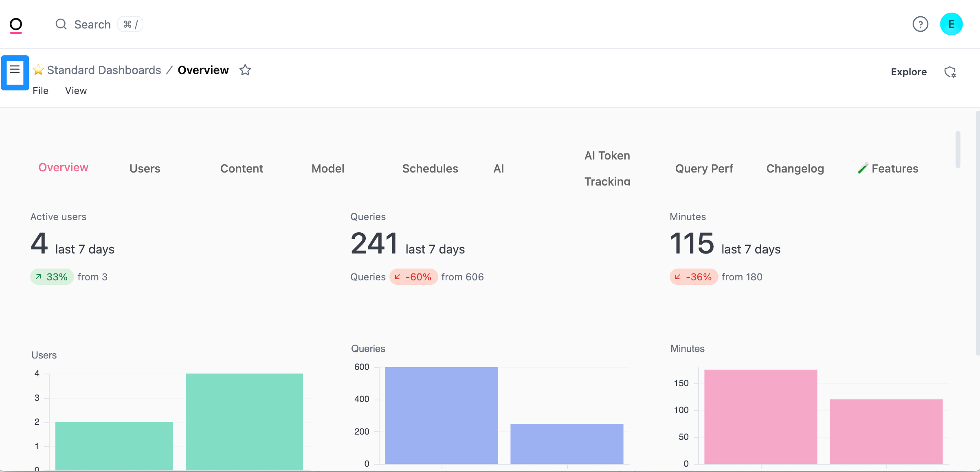Click the yellow star folder icon
The image size is (980, 472).
click(38, 70)
